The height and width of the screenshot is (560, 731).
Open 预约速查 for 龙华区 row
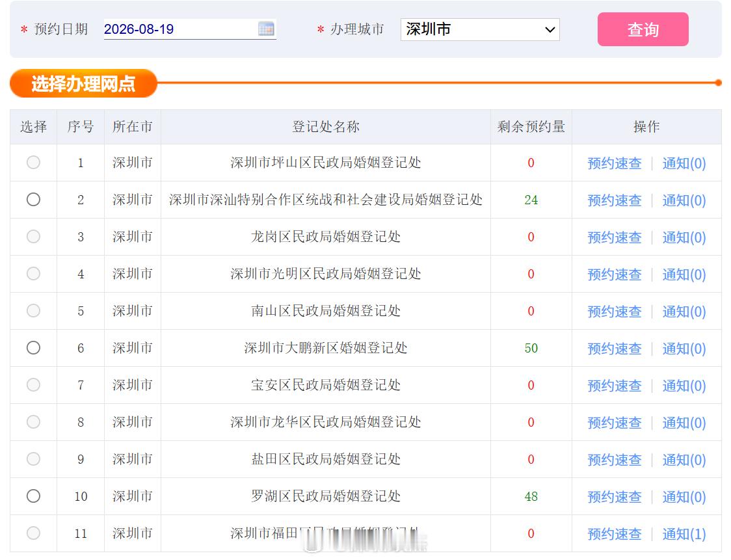click(615, 423)
